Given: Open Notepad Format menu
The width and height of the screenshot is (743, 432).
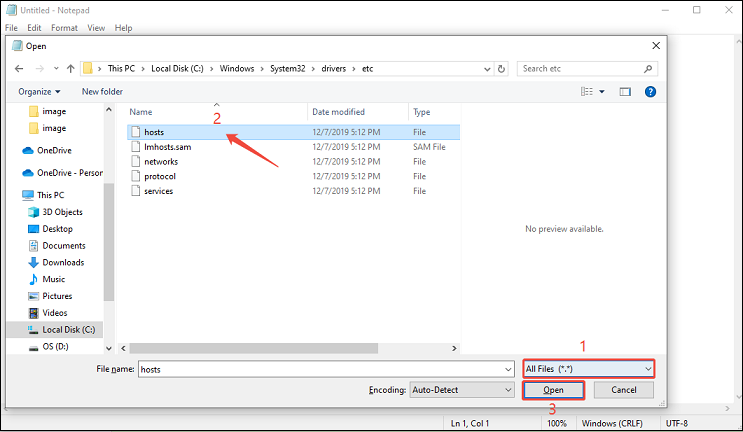Looking at the screenshot, I should (64, 28).
